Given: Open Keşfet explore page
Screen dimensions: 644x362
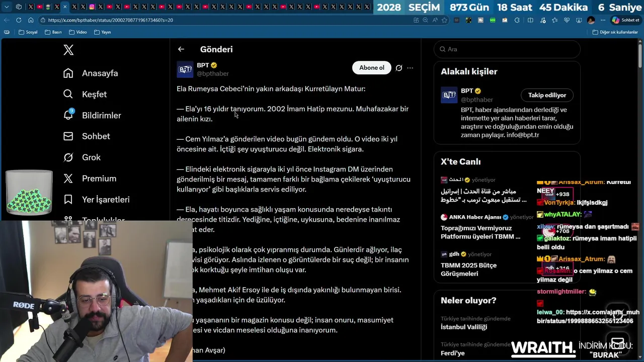Looking at the screenshot, I should coord(85,95).
